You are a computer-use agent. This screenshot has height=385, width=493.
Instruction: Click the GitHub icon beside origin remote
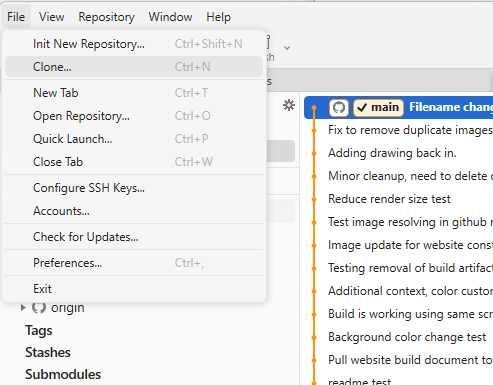39,308
